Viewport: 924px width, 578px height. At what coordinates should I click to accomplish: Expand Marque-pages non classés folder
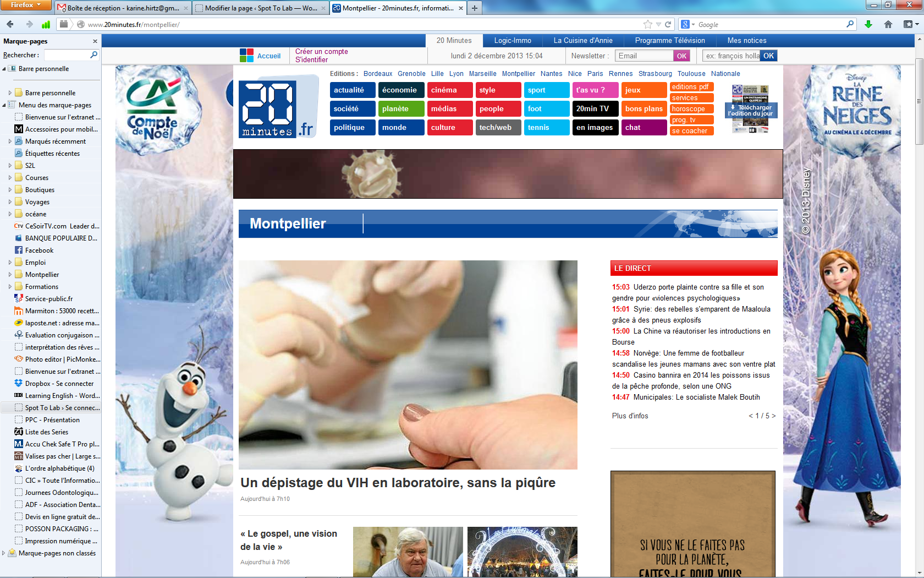click(x=4, y=553)
